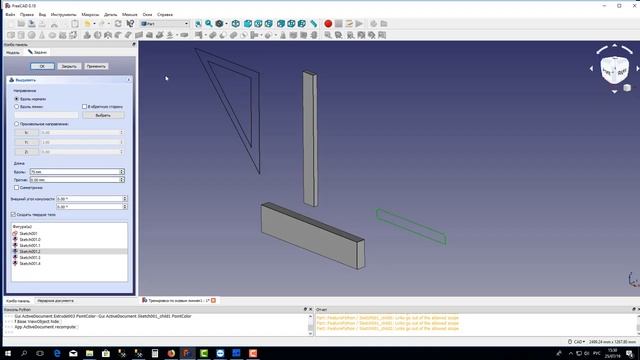The height and width of the screenshot is (360, 640).
Task: Click the Execute macro play icon
Action: [x=359, y=24]
